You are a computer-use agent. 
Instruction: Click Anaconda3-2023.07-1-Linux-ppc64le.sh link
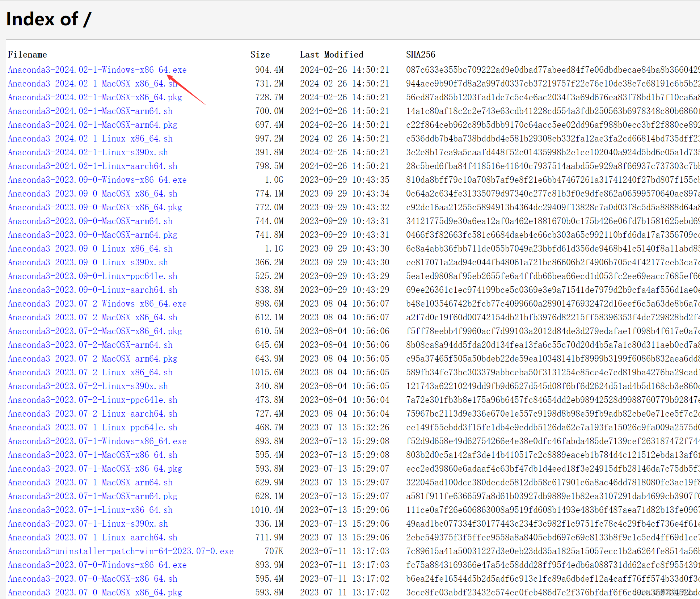(93, 427)
